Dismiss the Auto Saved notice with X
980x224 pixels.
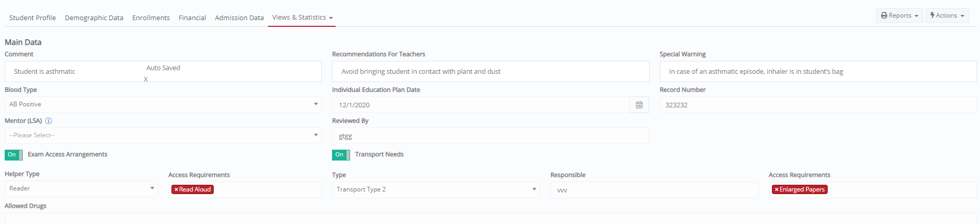(x=146, y=79)
